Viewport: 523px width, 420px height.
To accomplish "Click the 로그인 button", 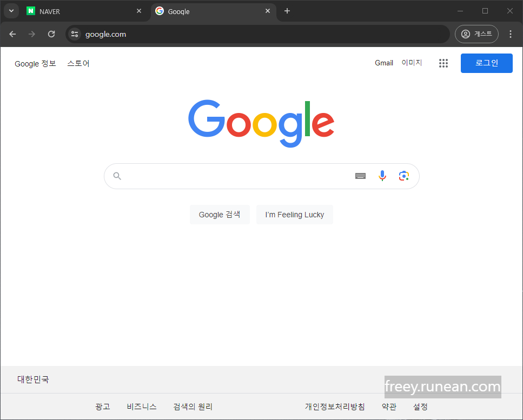I will (x=486, y=63).
